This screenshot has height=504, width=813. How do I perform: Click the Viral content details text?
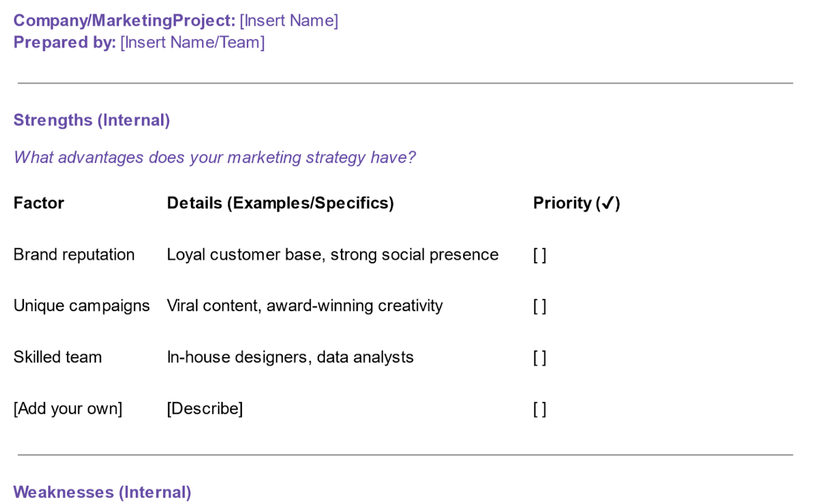(304, 306)
